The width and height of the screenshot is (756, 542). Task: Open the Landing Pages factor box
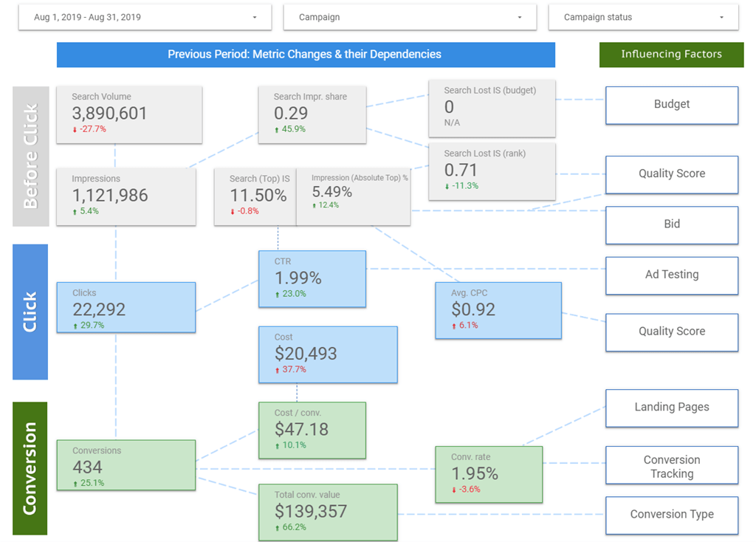pyautogui.click(x=671, y=407)
